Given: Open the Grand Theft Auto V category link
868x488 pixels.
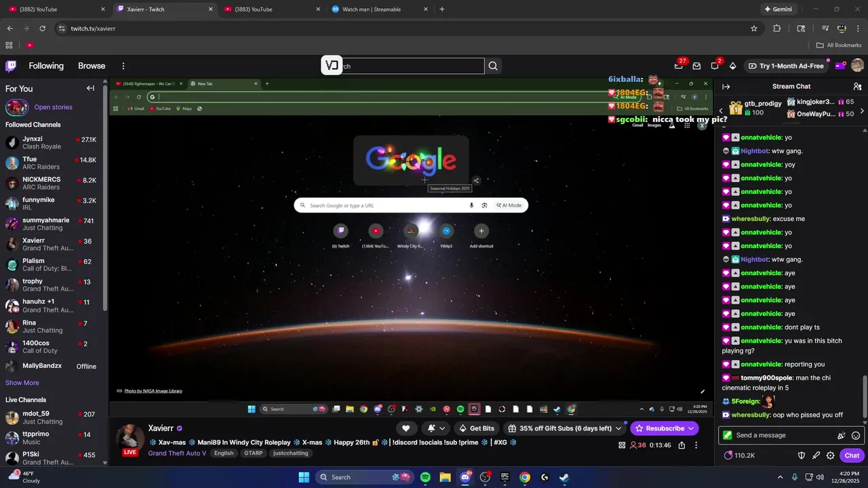Looking at the screenshot, I should [178, 453].
